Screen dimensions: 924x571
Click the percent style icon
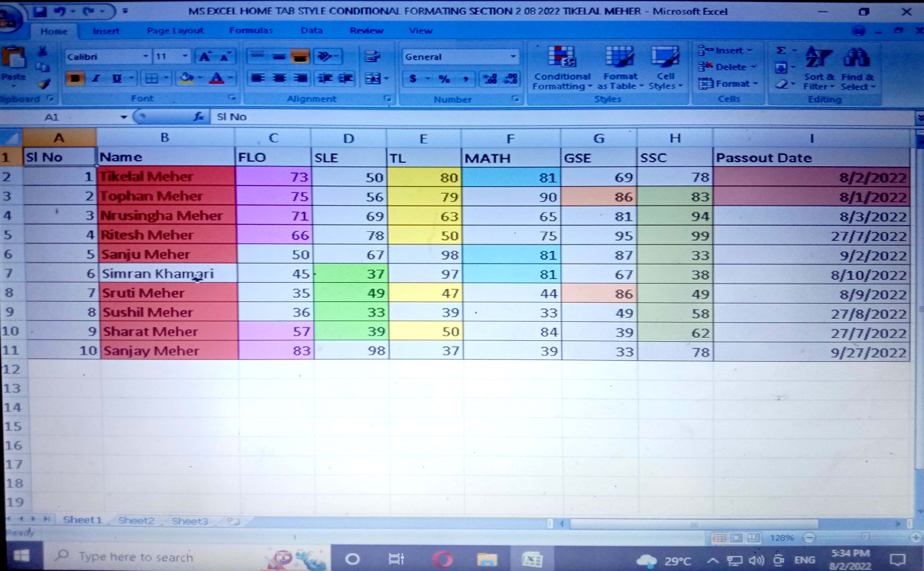tap(444, 79)
